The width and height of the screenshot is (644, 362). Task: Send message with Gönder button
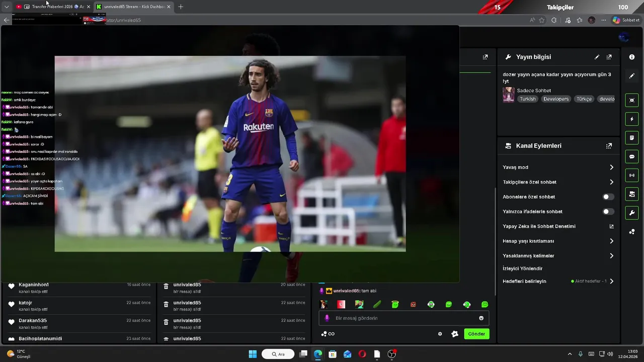click(476, 334)
